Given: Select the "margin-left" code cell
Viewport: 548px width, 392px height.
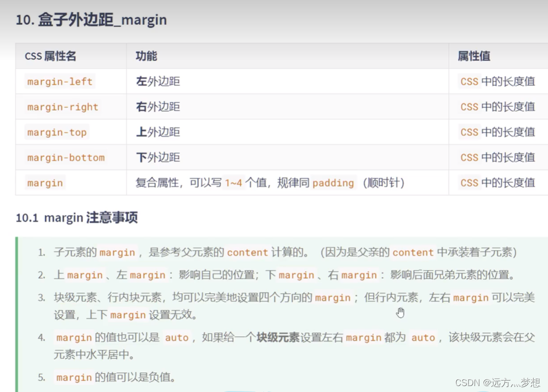Looking at the screenshot, I should (x=60, y=81).
